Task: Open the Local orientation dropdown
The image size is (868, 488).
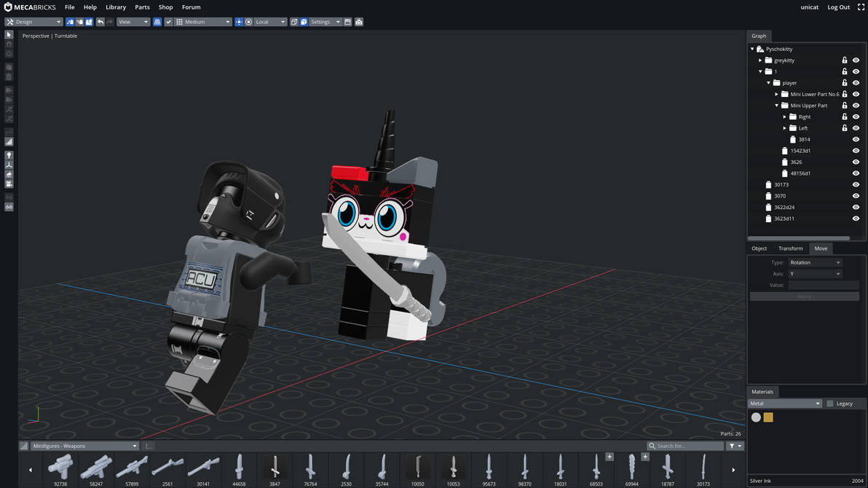Action: 270,22
